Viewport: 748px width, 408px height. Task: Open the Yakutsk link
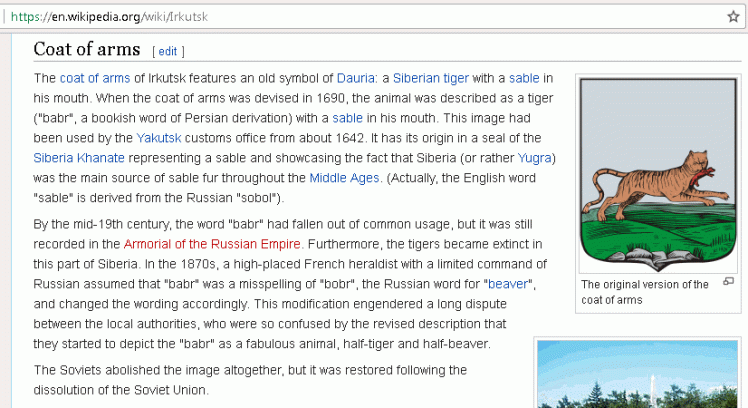point(159,138)
